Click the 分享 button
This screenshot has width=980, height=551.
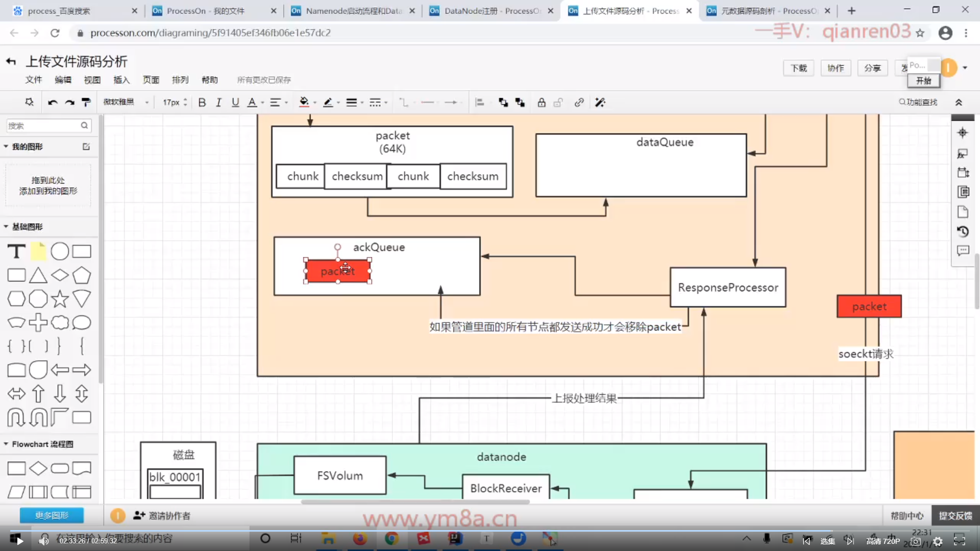click(872, 68)
